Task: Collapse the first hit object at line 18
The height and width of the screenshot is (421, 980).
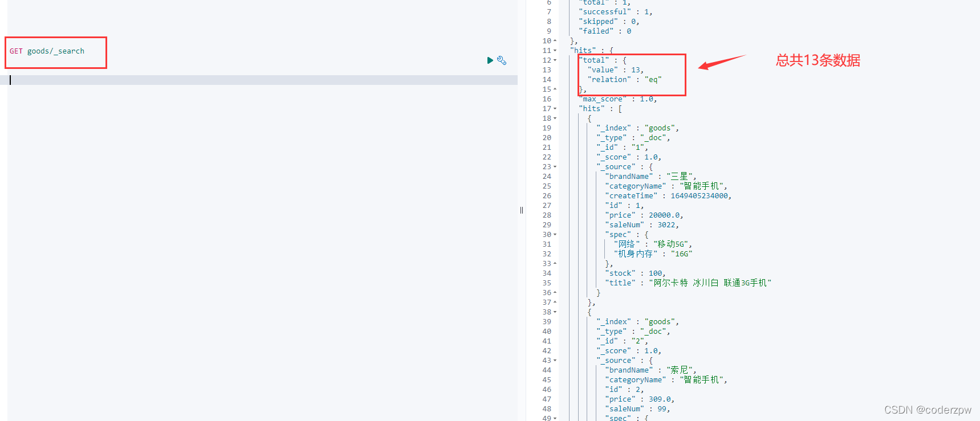Action: [x=555, y=118]
